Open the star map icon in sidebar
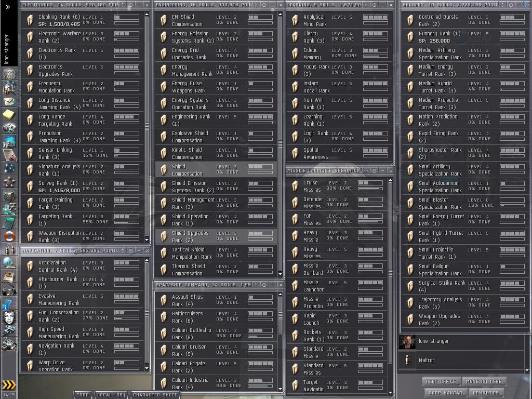This screenshot has width=532, height=399. [x=9, y=168]
